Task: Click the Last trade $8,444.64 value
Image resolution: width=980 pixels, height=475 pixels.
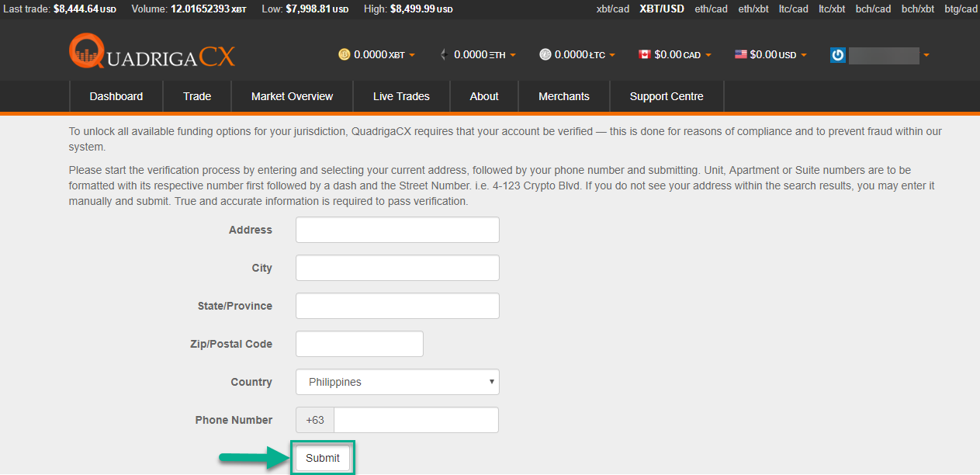Action: click(85, 9)
